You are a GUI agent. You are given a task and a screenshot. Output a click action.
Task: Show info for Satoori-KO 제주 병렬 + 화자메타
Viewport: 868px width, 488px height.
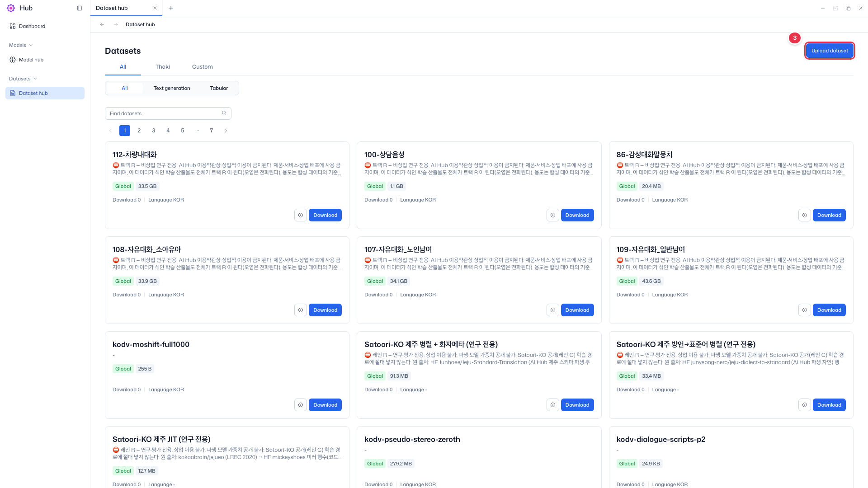tap(553, 405)
